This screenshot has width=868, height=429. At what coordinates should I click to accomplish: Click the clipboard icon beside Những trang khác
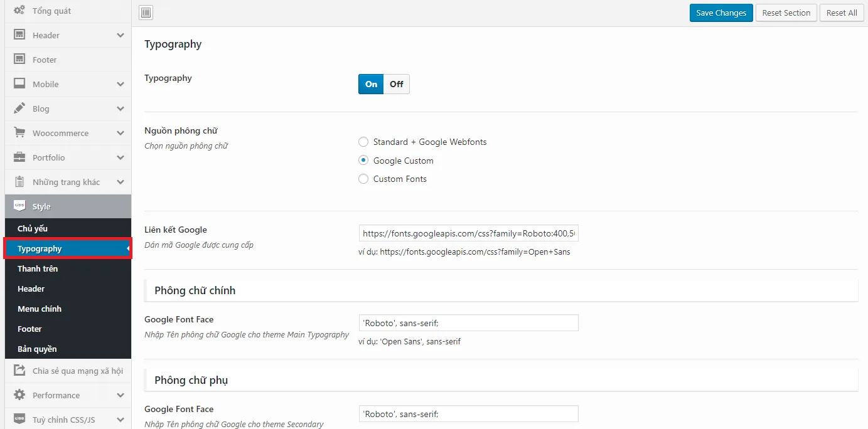tap(19, 182)
